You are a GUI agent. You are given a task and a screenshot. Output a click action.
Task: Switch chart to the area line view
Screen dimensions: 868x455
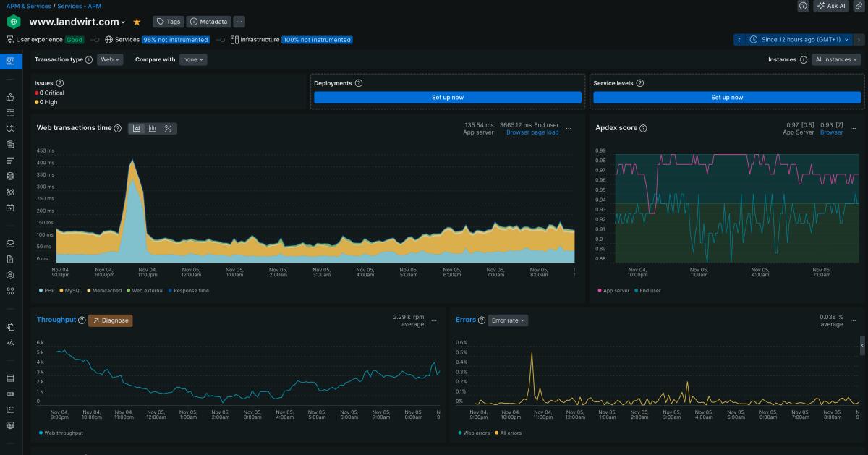click(x=137, y=129)
